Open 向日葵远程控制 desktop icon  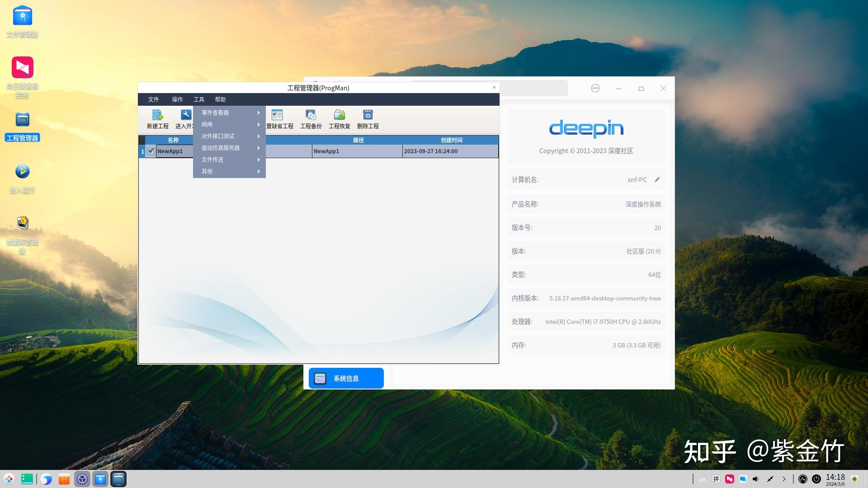pyautogui.click(x=22, y=78)
